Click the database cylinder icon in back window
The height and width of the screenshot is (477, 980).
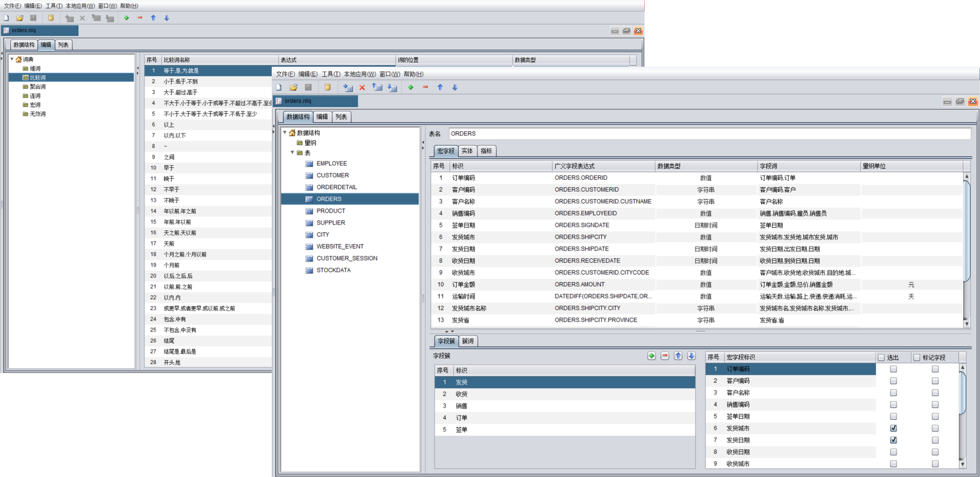tap(51, 18)
